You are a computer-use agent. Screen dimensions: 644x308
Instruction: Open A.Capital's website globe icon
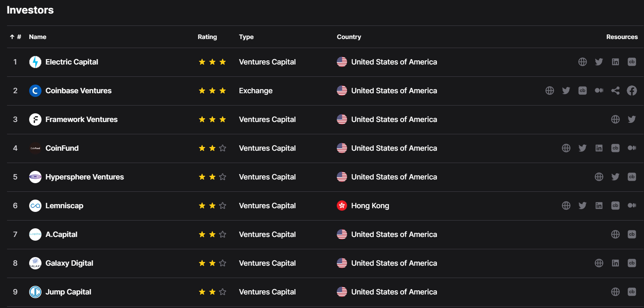[x=615, y=234]
